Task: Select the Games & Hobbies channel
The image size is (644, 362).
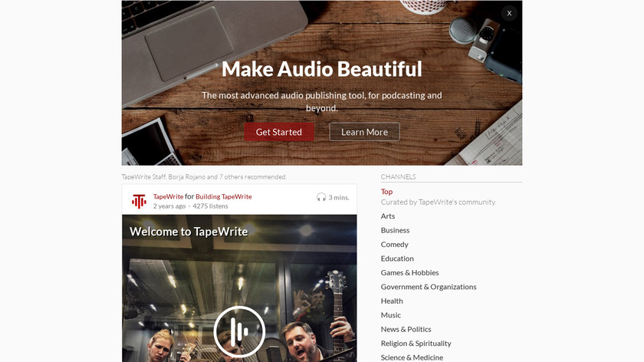Action: click(x=409, y=272)
